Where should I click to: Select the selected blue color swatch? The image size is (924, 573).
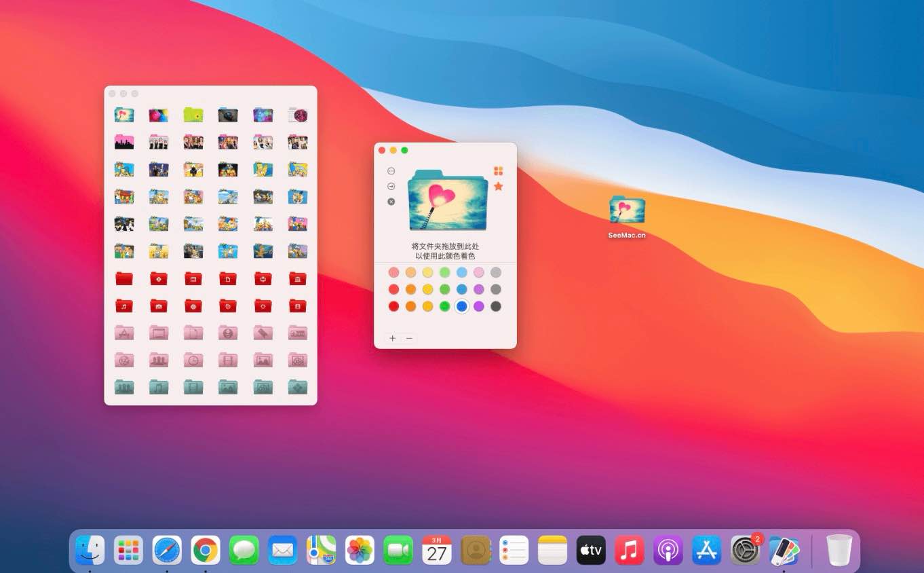point(462,306)
